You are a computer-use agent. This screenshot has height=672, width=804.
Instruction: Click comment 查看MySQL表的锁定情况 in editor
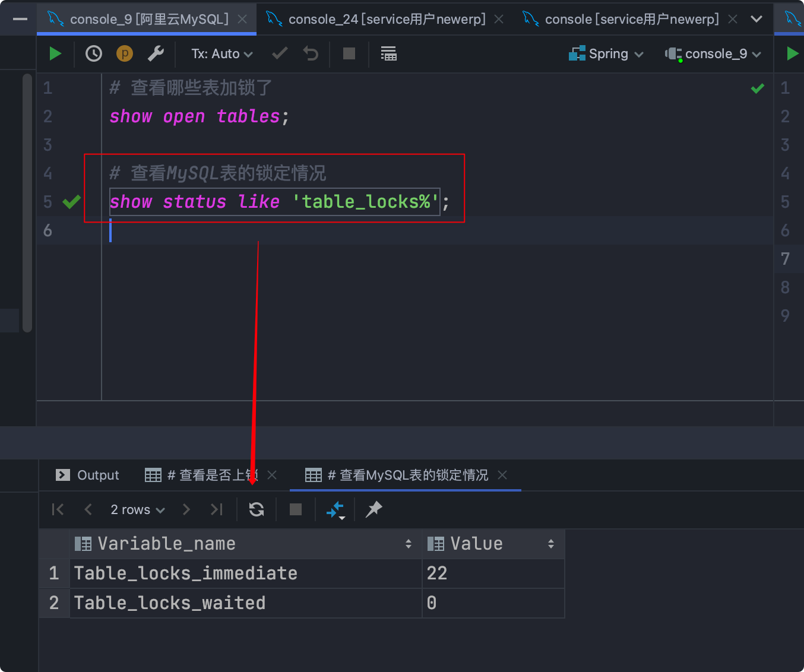pyautogui.click(x=218, y=173)
